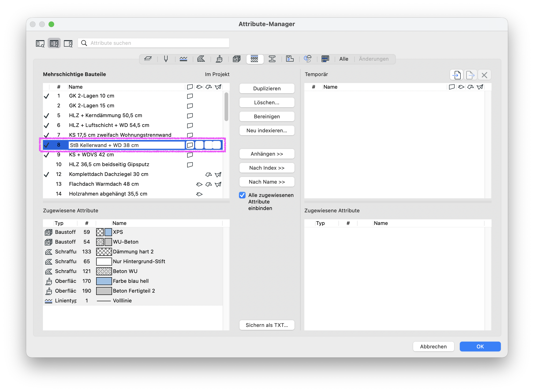This screenshot has height=392, width=534.
Task: Confirm with the OK button
Action: coord(480,346)
